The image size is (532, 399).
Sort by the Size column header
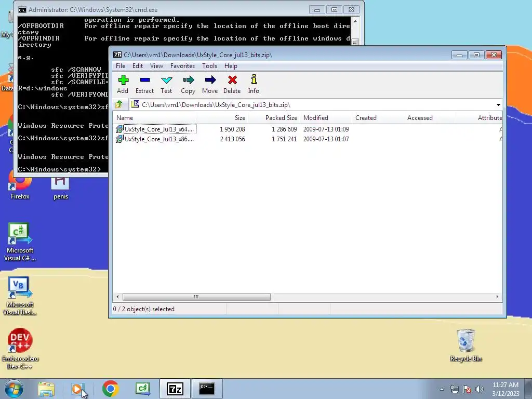click(222, 118)
